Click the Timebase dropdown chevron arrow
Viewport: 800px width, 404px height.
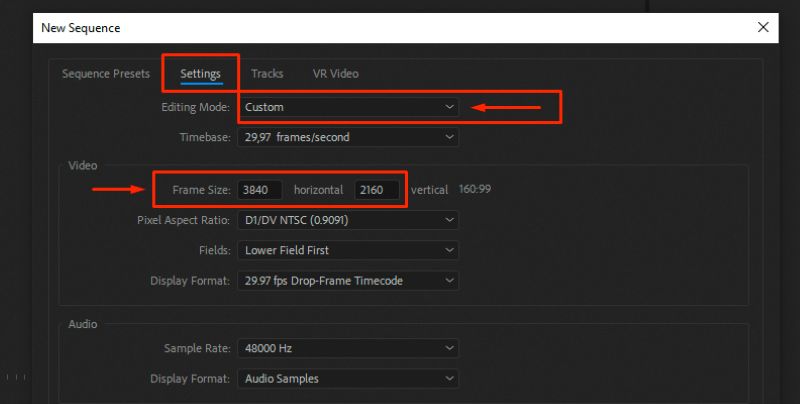(449, 137)
